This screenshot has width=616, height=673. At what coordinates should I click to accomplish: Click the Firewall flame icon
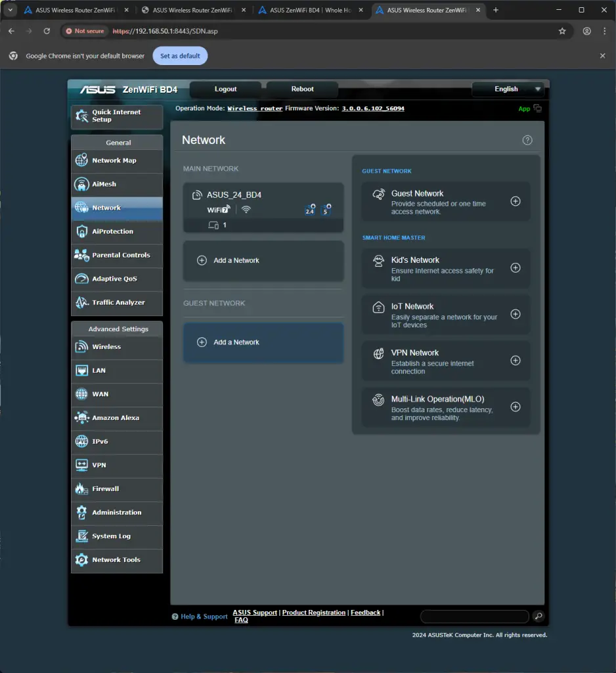(81, 488)
